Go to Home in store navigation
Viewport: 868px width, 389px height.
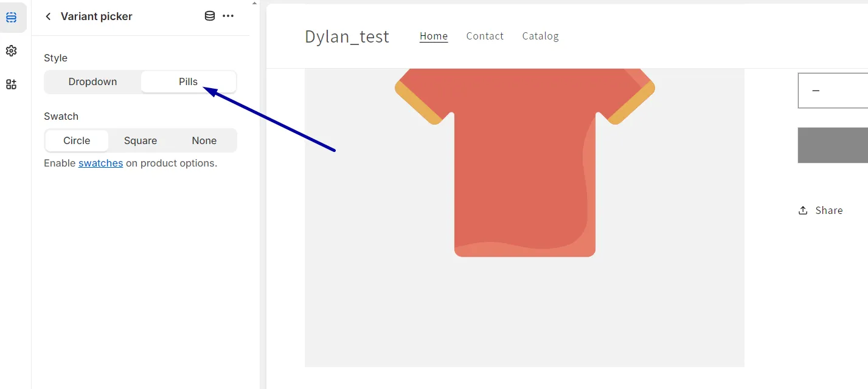tap(434, 36)
